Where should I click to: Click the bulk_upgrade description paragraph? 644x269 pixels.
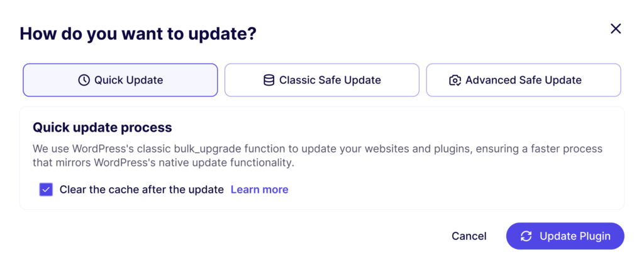(x=317, y=156)
